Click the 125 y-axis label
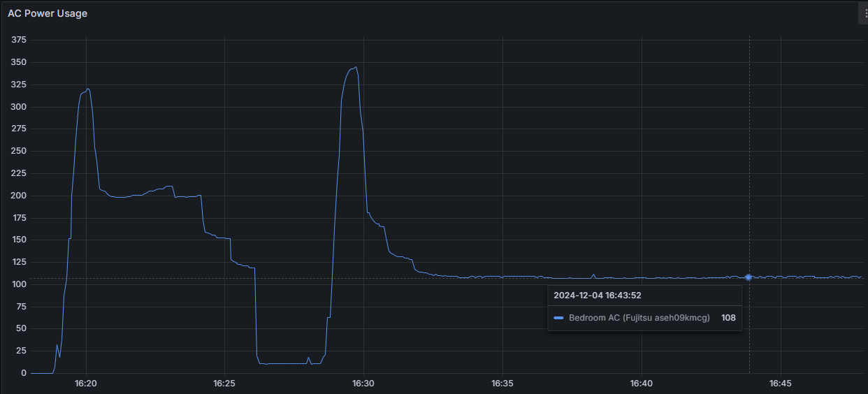 19,262
